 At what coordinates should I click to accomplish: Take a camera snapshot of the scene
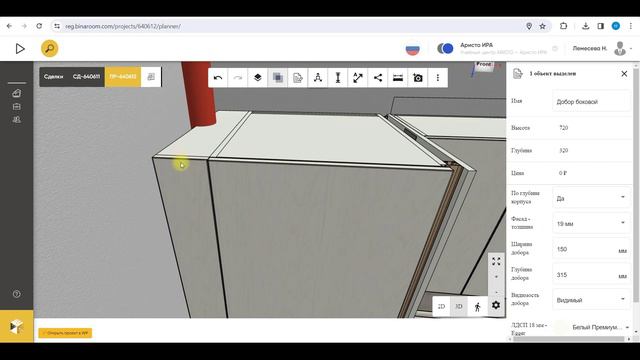coord(418,78)
